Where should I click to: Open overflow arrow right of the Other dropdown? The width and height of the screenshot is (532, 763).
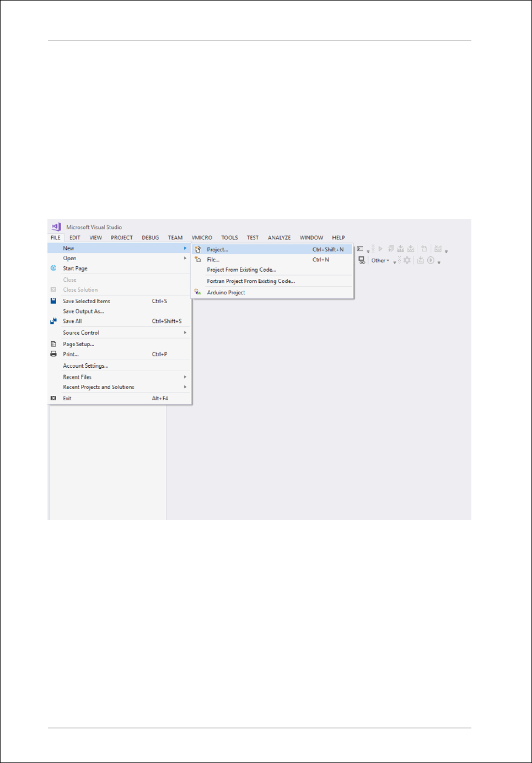(395, 262)
